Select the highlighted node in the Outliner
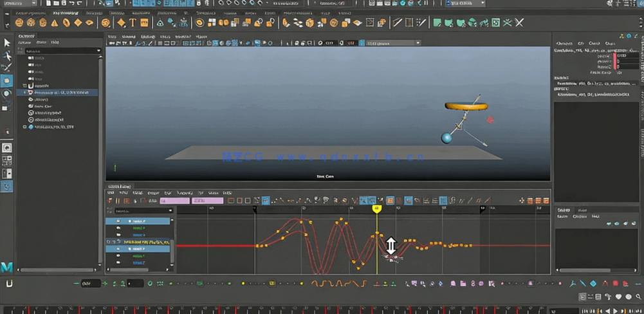 tap(61, 92)
